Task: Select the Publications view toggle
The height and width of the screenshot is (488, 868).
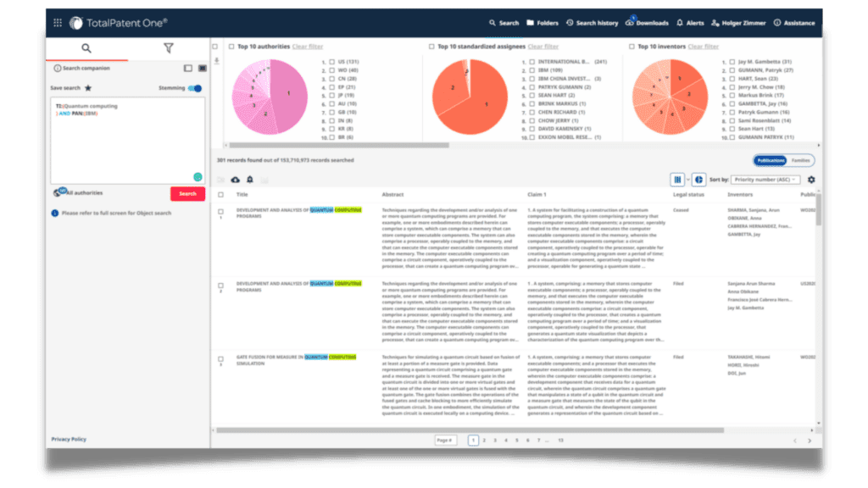Action: (771, 160)
